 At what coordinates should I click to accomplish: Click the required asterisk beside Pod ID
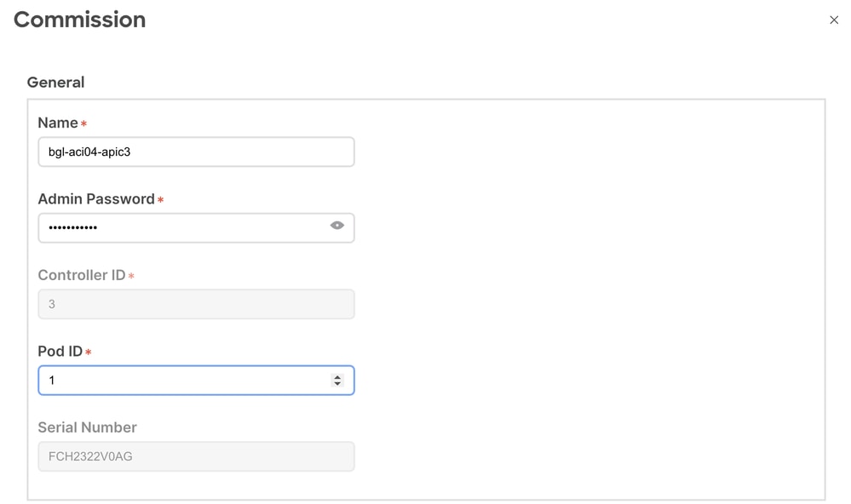[88, 352]
